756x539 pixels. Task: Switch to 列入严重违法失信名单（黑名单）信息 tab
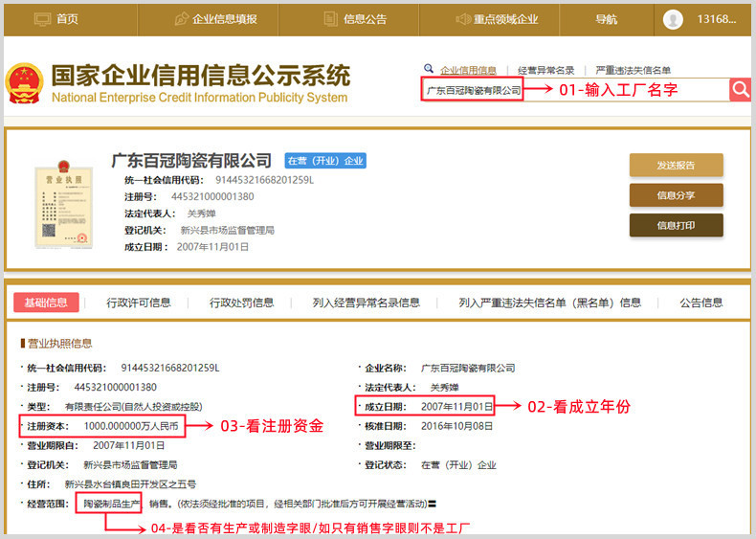(x=549, y=303)
